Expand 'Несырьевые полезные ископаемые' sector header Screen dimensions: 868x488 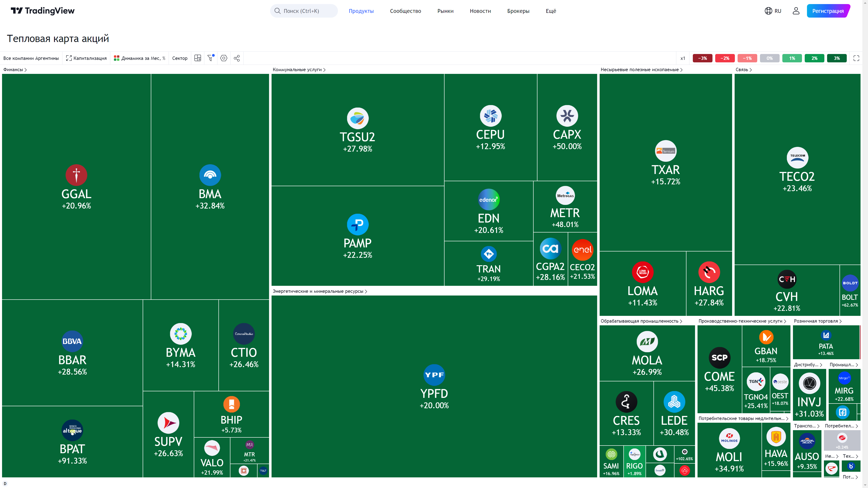click(x=641, y=70)
